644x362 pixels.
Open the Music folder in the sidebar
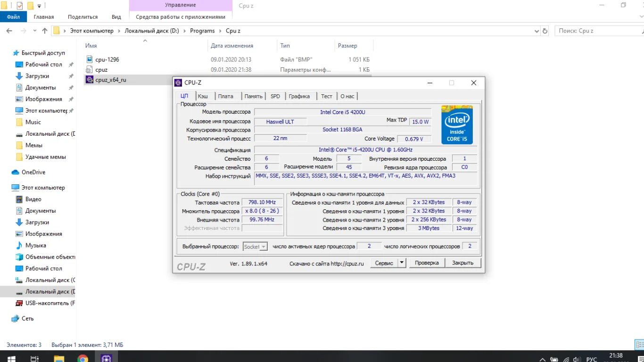pyautogui.click(x=33, y=122)
